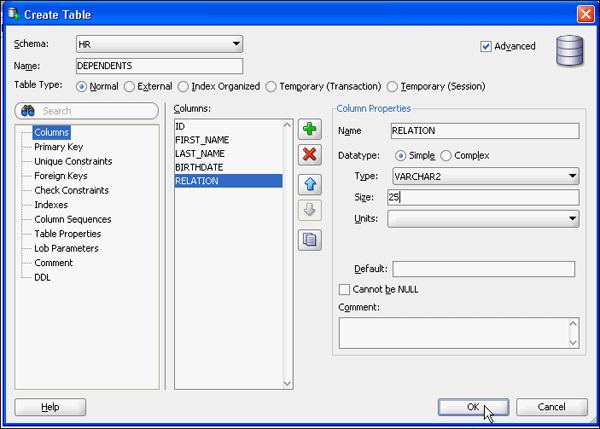Click the Comment box scroll-up arrow
Screen dimensions: 600x429
[573, 324]
